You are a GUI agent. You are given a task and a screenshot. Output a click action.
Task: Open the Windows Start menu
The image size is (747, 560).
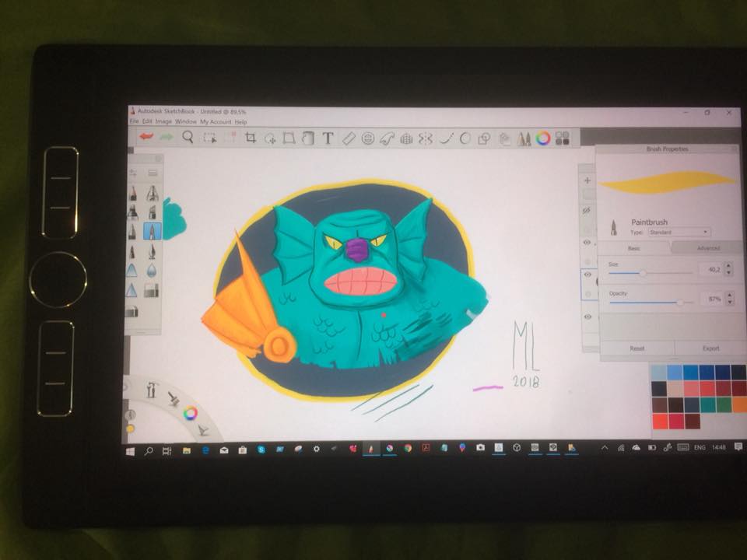click(x=130, y=451)
